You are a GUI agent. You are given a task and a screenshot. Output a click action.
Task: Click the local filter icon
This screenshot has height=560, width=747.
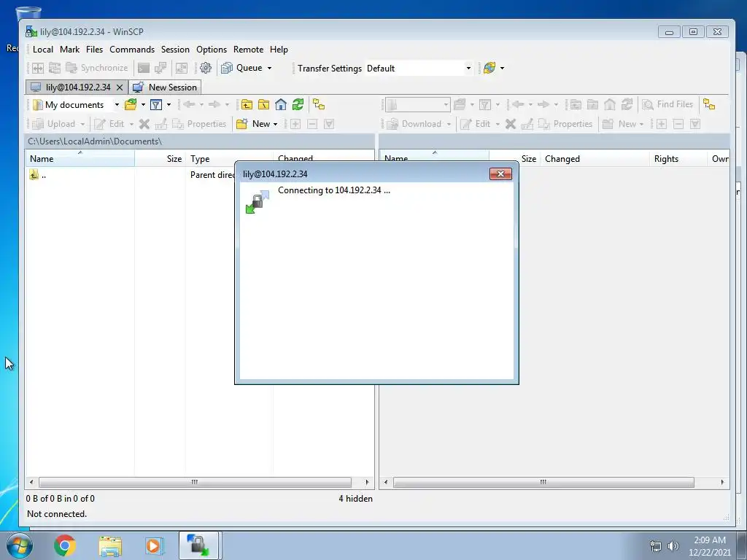(x=156, y=105)
